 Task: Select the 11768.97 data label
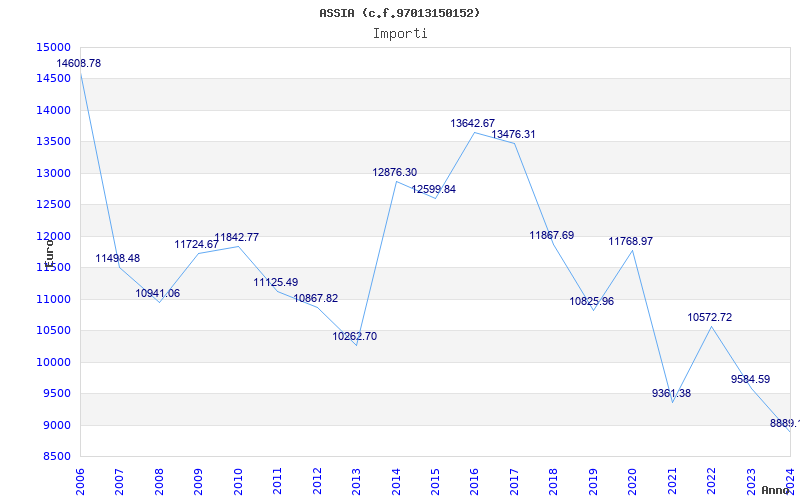point(631,241)
